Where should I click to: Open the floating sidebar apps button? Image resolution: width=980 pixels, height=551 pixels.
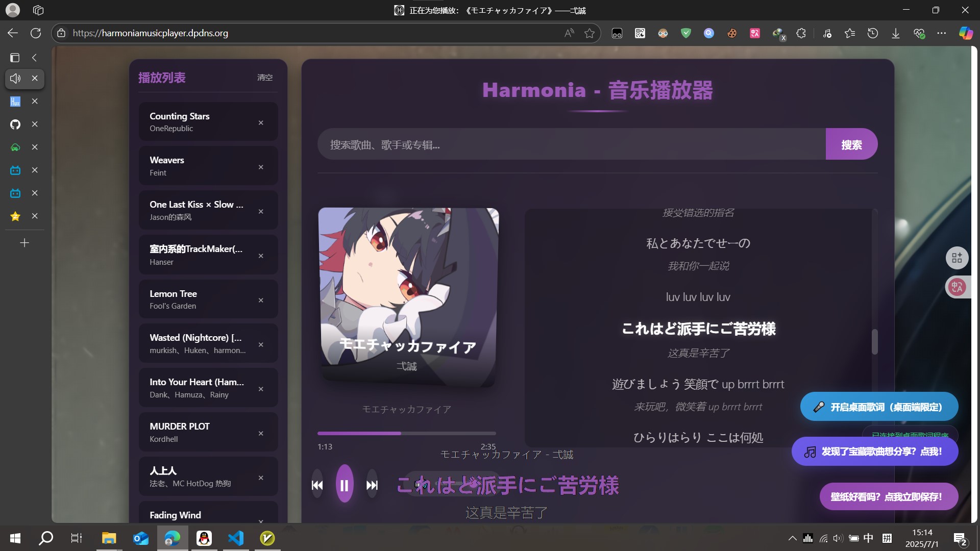coord(957,258)
